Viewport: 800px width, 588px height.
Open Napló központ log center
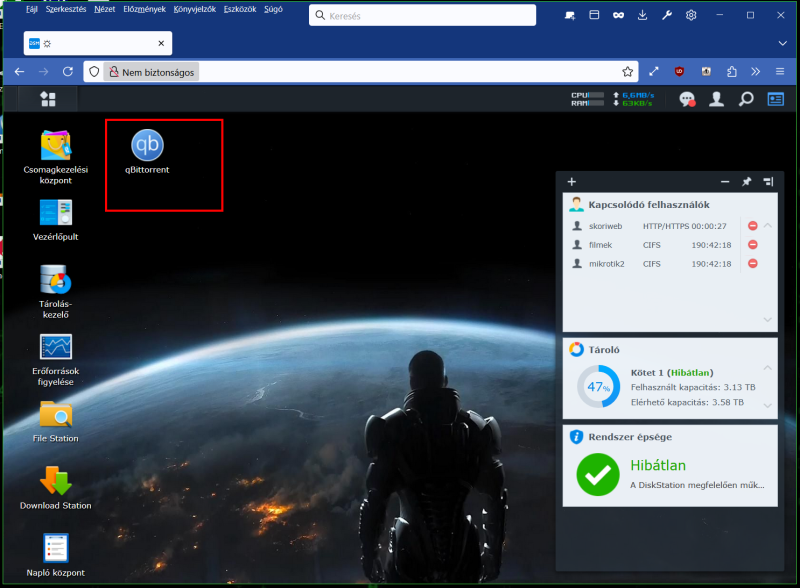click(56, 555)
